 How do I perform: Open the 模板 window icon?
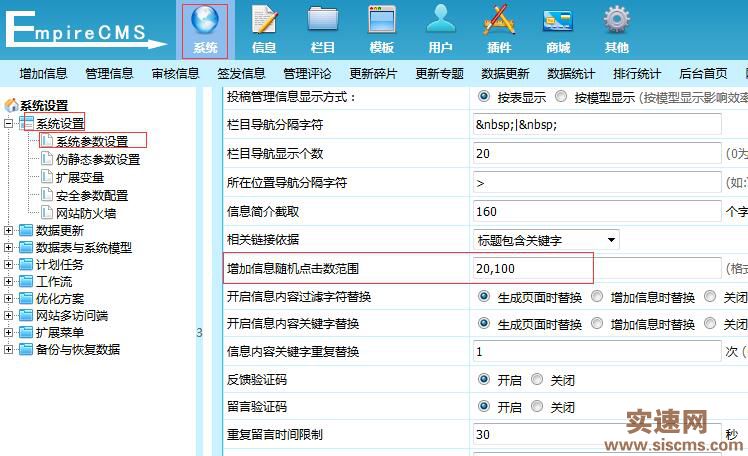(382, 20)
